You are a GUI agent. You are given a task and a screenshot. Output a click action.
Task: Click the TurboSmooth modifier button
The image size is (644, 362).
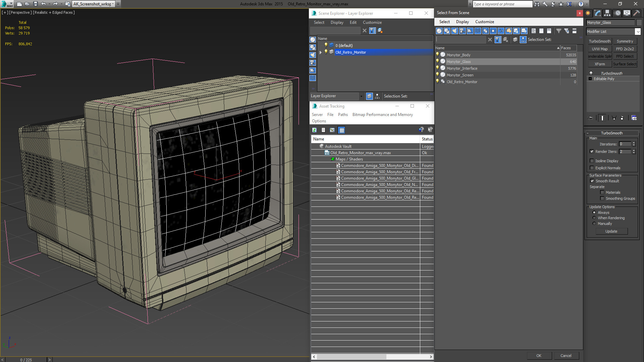[600, 41]
